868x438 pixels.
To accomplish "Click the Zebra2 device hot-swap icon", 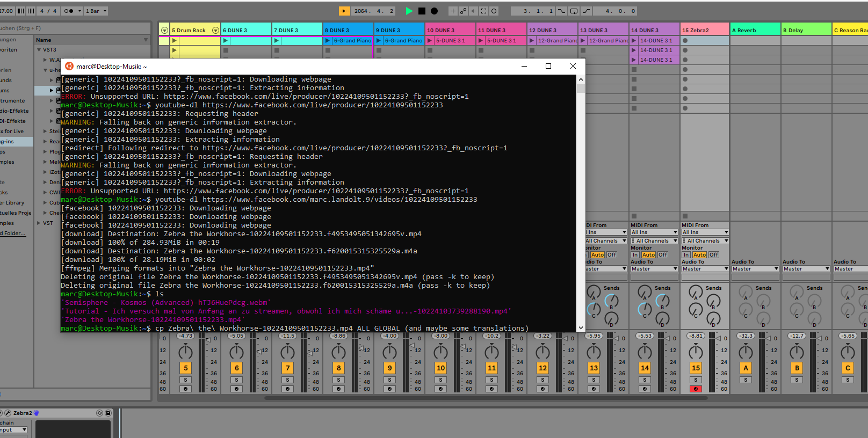I will coord(99,413).
